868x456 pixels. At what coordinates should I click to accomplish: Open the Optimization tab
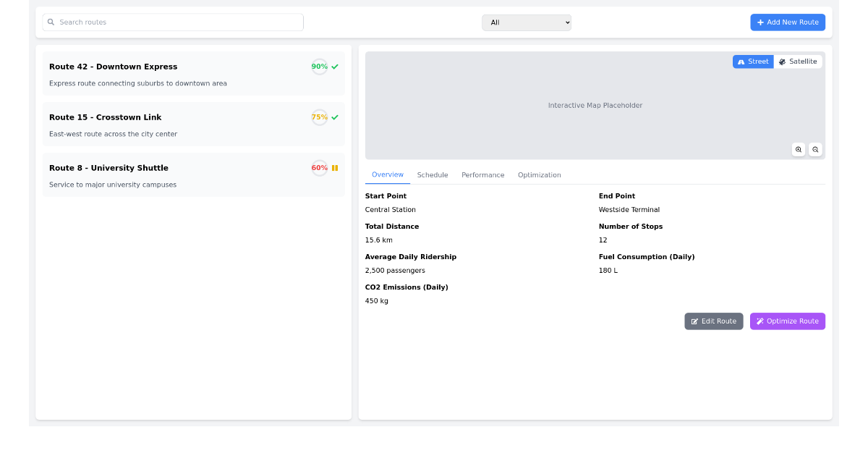point(539,174)
